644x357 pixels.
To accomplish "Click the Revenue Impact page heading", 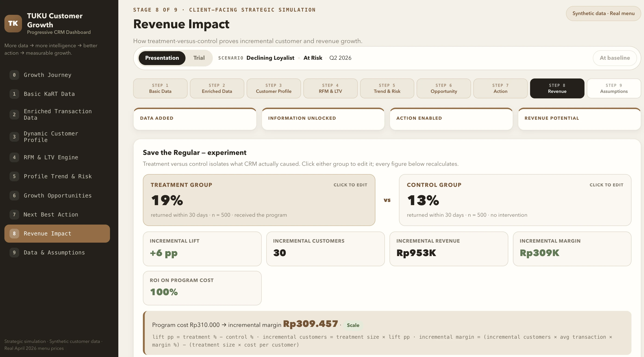I will point(181,24).
